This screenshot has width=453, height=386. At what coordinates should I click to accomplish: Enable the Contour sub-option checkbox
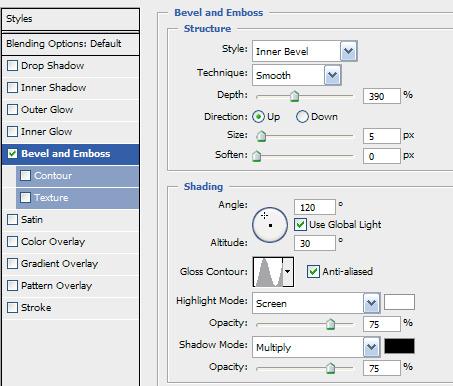tap(25, 176)
